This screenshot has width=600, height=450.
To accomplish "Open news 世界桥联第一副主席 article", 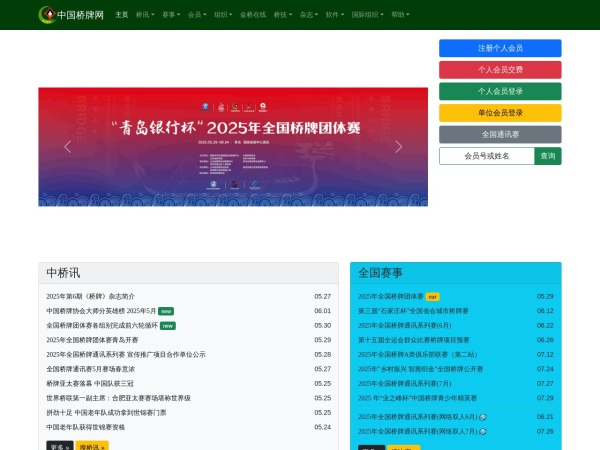I will pos(118,398).
